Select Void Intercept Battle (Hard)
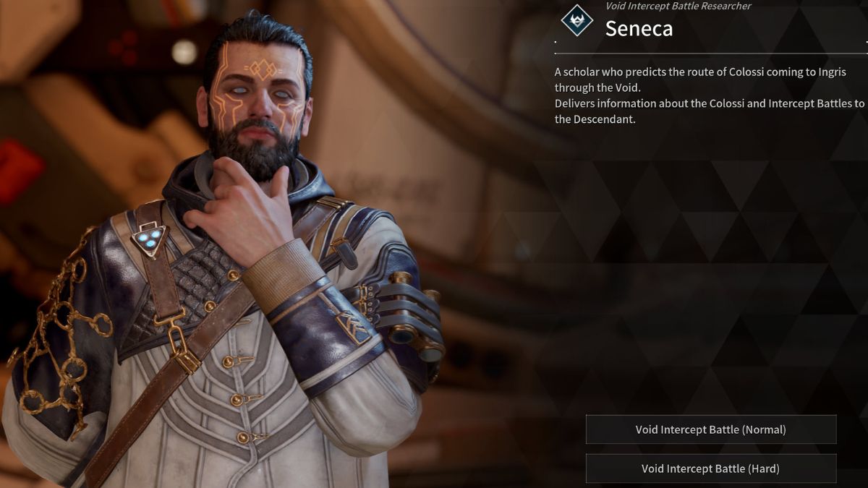The image size is (868, 488). click(711, 468)
